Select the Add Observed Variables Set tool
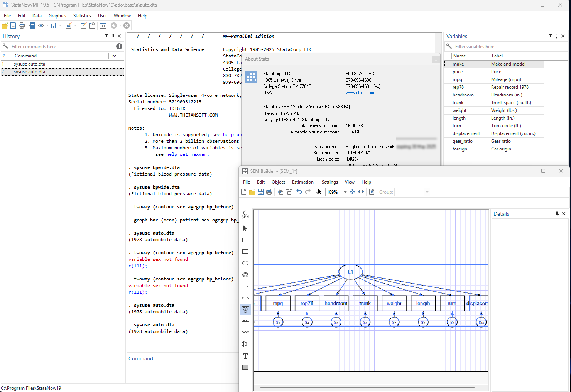This screenshot has height=392, width=571. [245, 321]
